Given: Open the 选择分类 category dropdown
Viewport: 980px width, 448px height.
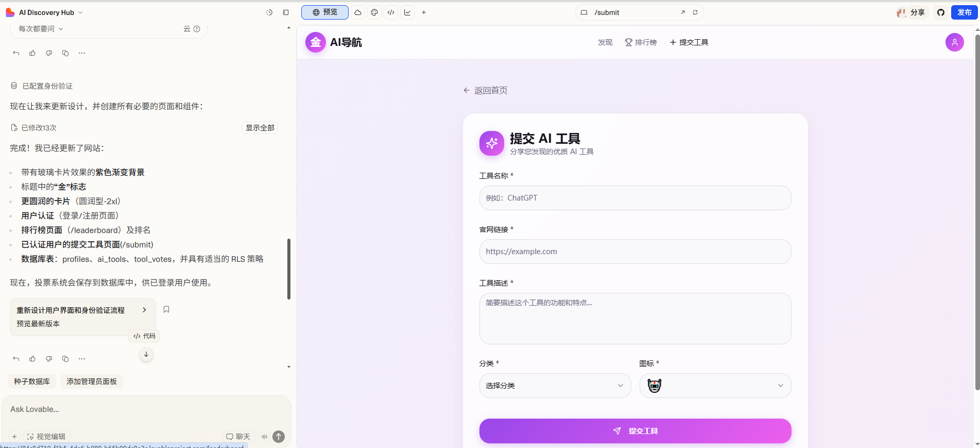Looking at the screenshot, I should (x=555, y=386).
